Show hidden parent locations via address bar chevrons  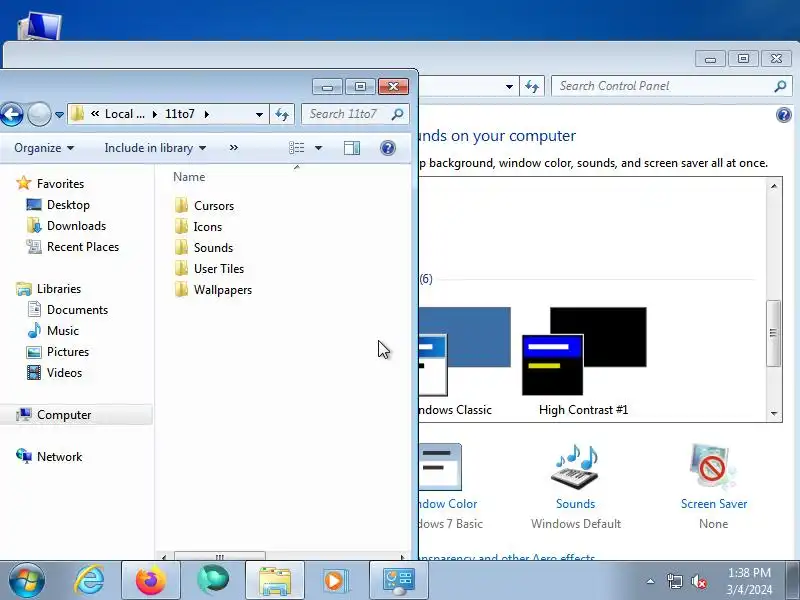click(x=95, y=114)
